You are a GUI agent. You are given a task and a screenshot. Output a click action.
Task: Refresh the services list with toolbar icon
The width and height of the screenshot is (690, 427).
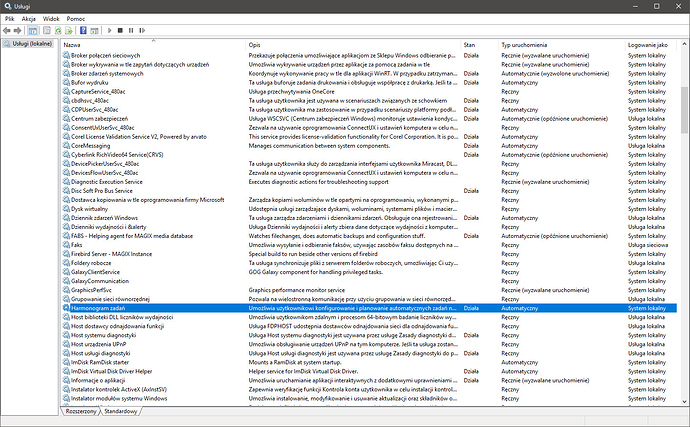click(x=57, y=31)
